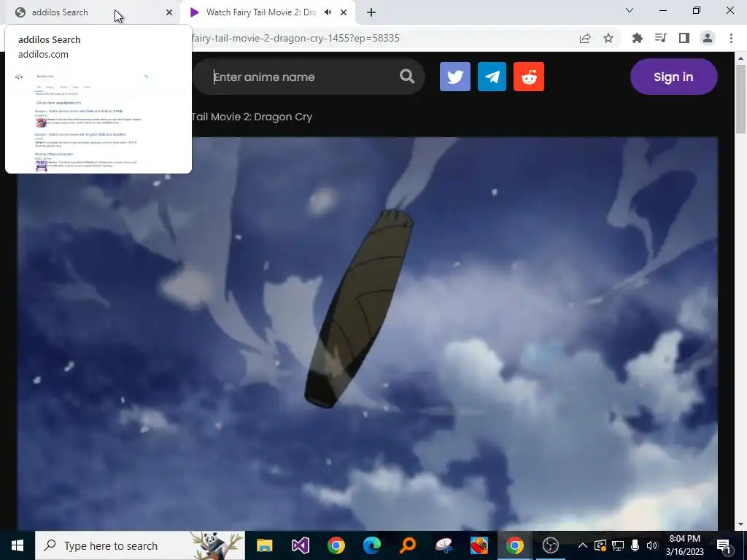Screen dimensions: 747x560
Task: Open the orange magnifier app in taskbar
Action: tap(407, 545)
